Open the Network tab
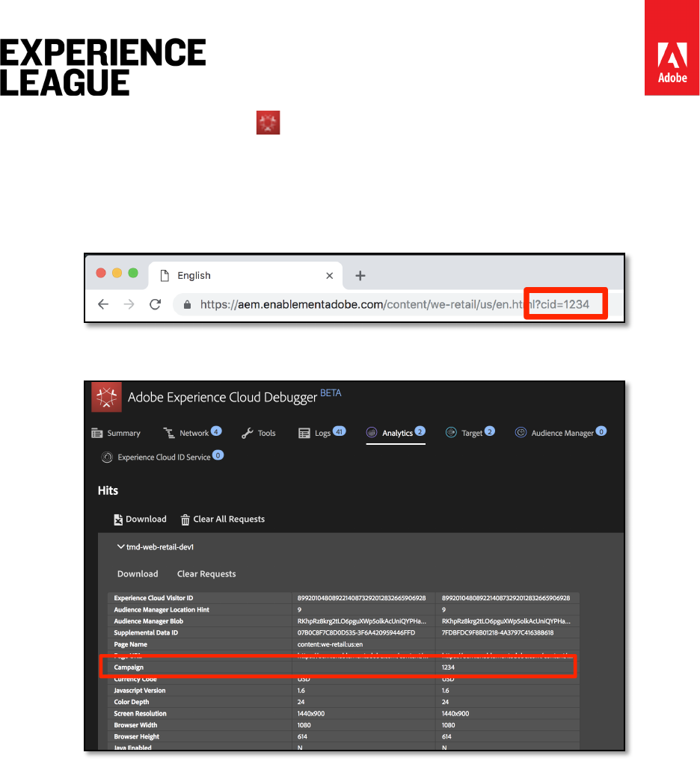 193,433
